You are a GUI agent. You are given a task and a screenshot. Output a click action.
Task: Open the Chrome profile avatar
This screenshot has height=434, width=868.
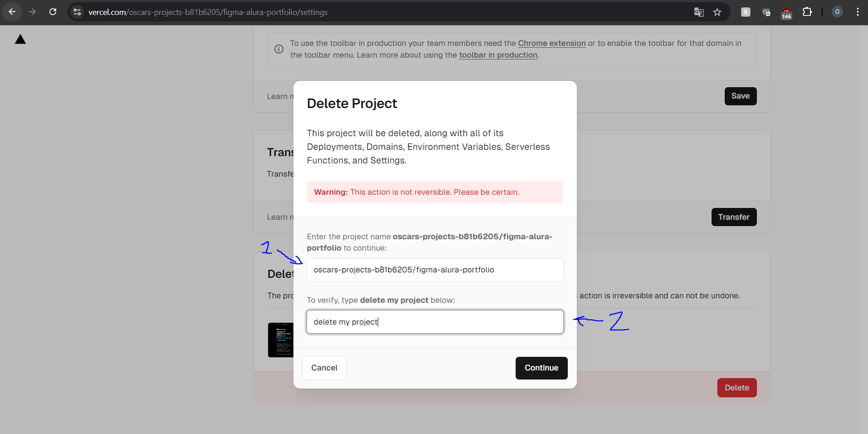tap(837, 12)
